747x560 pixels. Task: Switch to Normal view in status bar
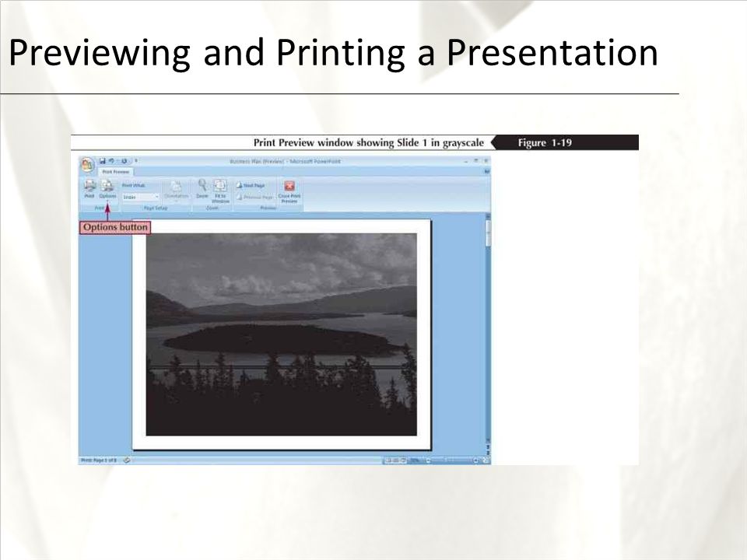click(388, 460)
